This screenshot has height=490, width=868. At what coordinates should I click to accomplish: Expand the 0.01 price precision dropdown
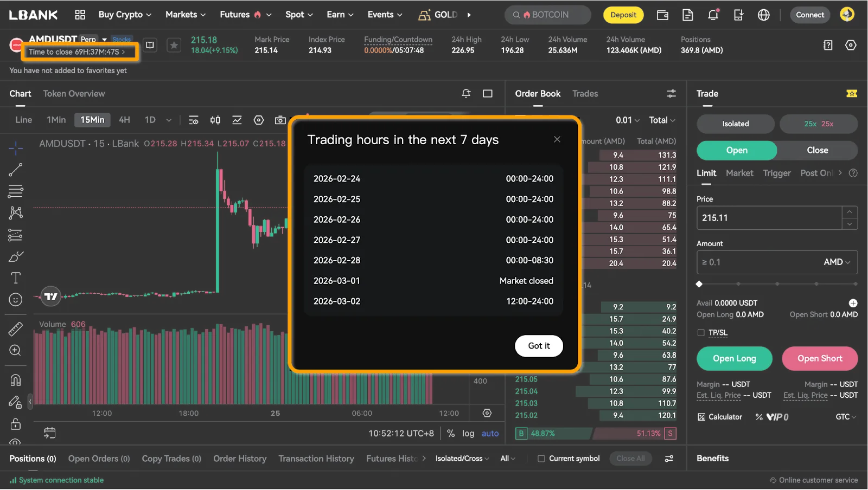pyautogui.click(x=627, y=120)
